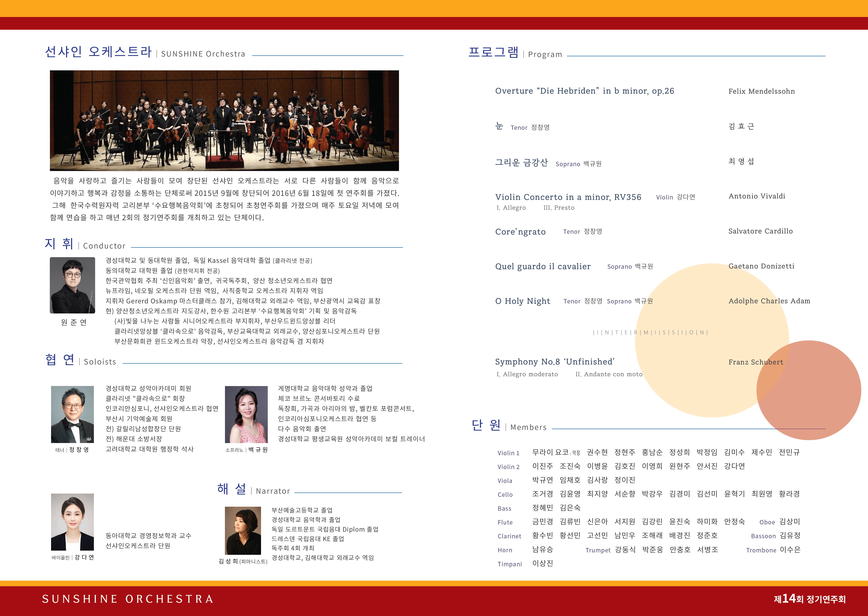Click narrator 김성희's portrait photo
Screen dimensions: 868x616
(243, 530)
